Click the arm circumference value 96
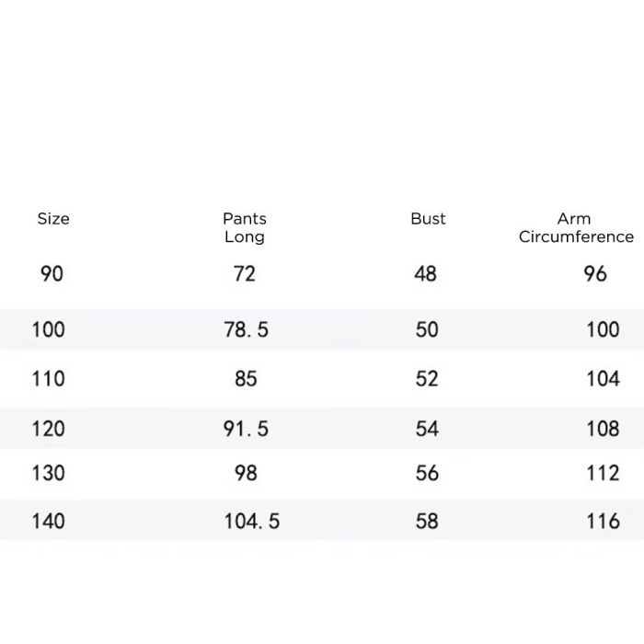Image resolution: width=644 pixels, height=644 pixels. point(595,274)
